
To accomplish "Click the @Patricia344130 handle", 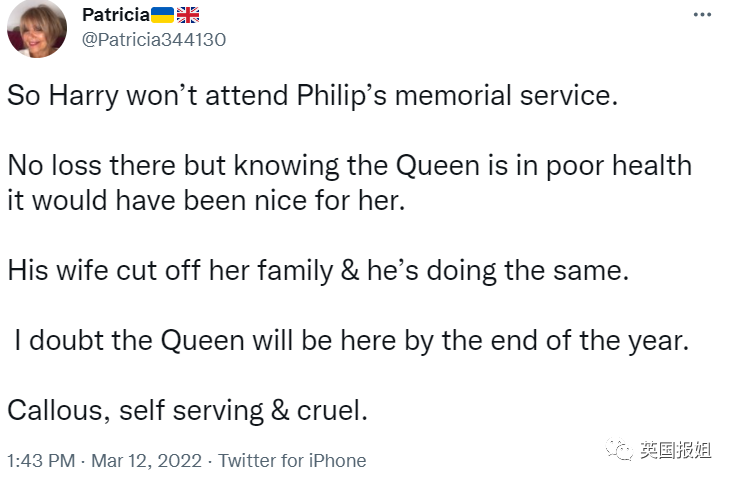I will click(153, 40).
